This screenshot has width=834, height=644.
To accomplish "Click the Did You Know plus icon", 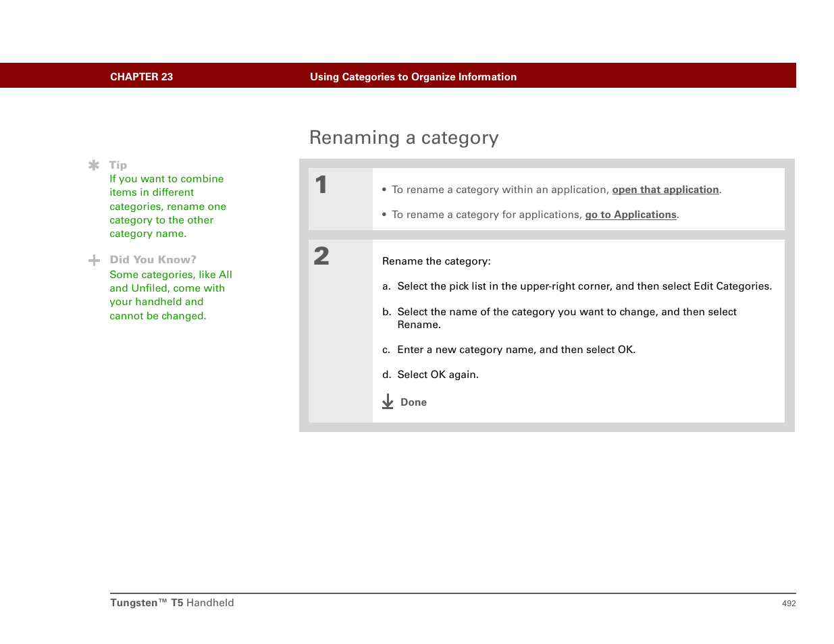I will [94, 261].
